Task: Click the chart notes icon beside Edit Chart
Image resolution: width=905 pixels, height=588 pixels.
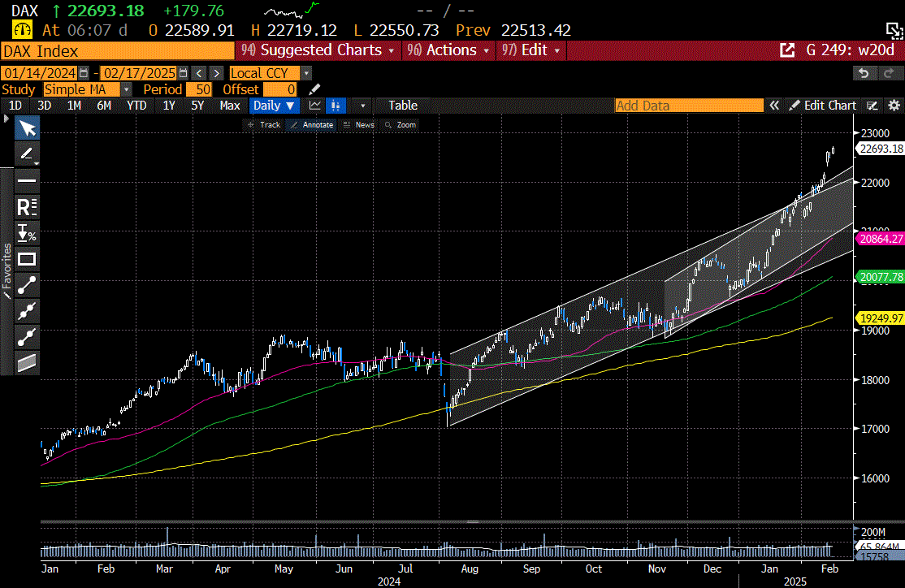Action: pos(873,106)
